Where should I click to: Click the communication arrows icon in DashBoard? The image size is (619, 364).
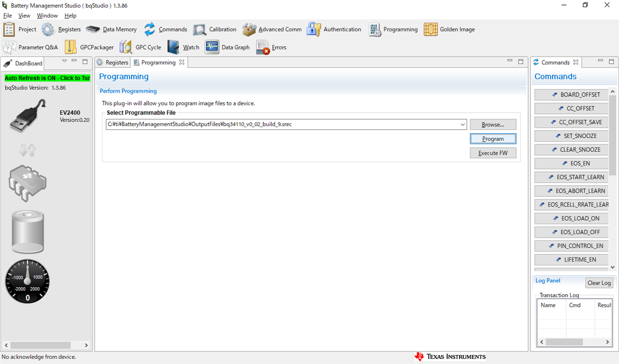click(28, 149)
